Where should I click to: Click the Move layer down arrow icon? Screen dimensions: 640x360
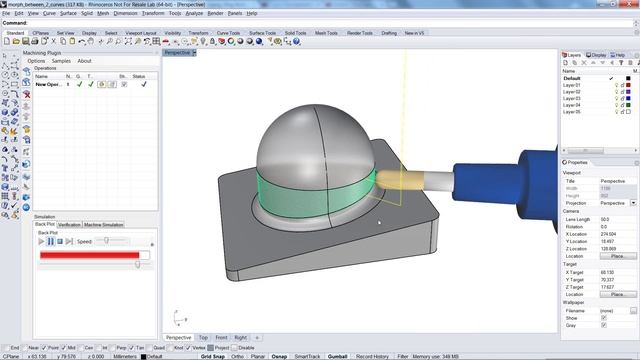[602, 63]
